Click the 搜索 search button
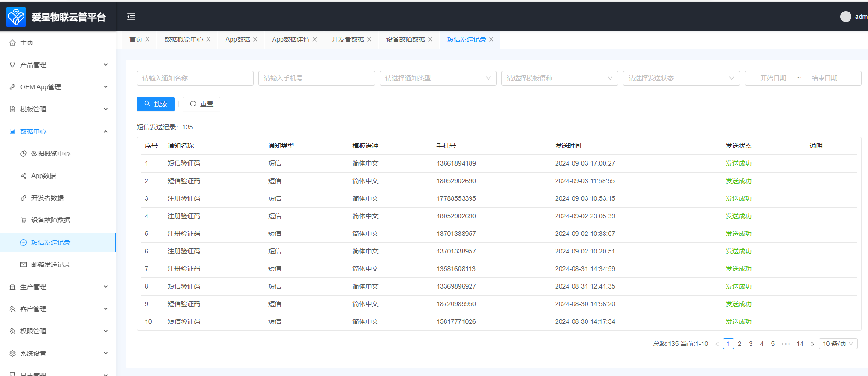This screenshot has width=868, height=376. (156, 104)
